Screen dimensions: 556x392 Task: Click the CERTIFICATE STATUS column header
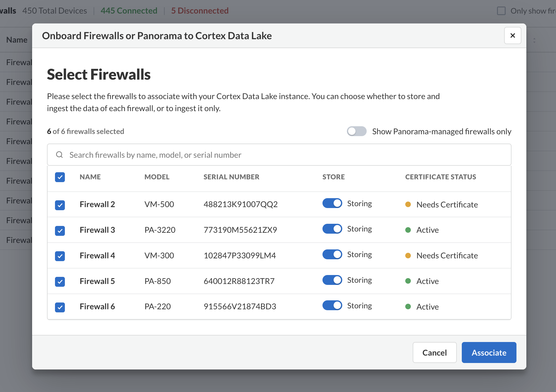pos(440,177)
